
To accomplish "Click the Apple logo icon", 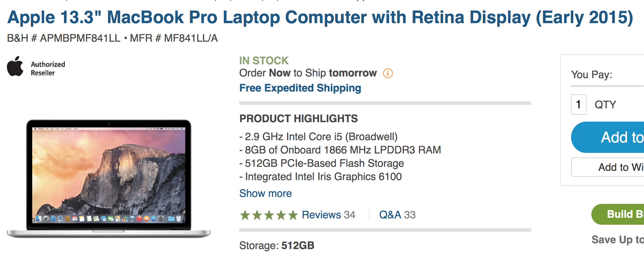I will (x=15, y=67).
